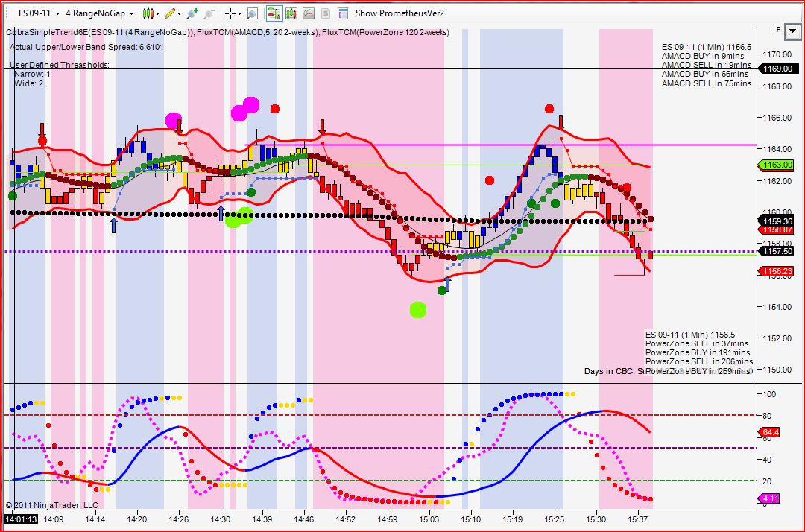
Task: Click AMACD BUY in 9mins text
Action: point(703,56)
